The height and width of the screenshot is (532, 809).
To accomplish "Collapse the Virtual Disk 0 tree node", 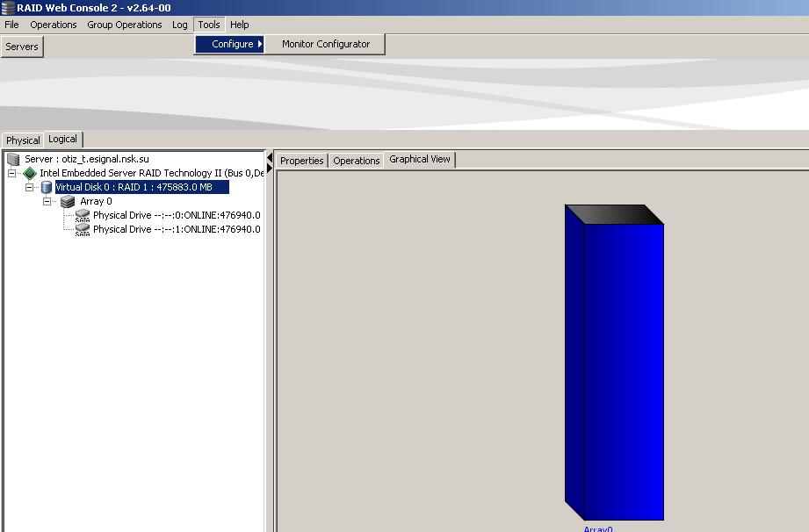I will [x=30, y=187].
